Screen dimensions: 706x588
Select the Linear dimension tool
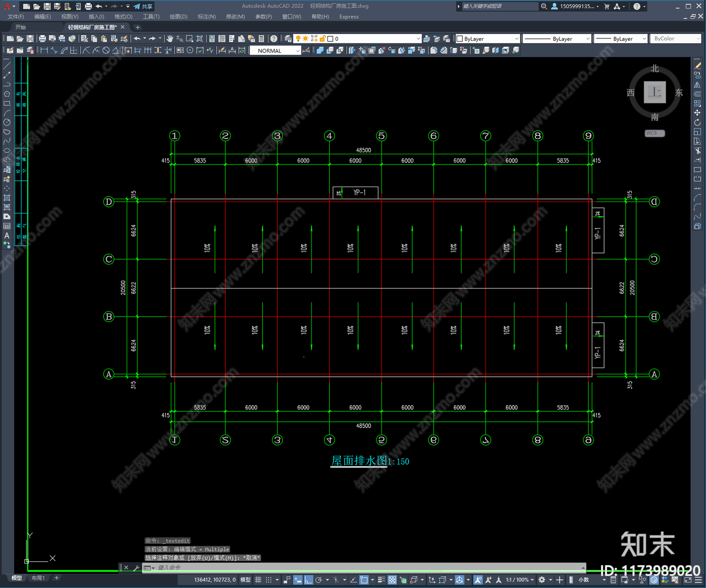(x=44, y=50)
